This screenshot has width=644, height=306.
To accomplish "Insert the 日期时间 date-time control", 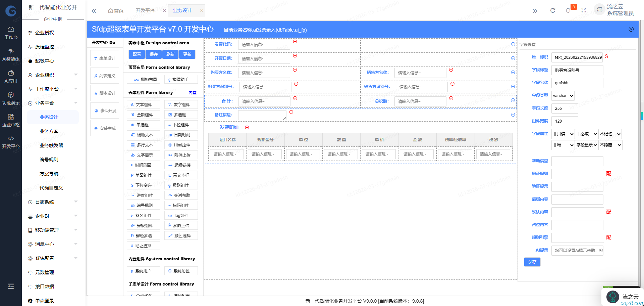I will point(181,135).
